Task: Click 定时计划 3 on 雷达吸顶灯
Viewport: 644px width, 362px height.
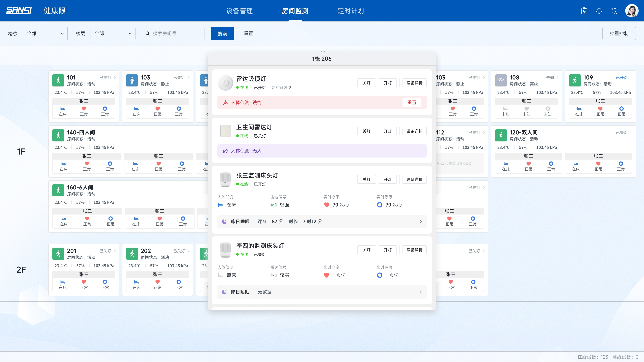Action: click(x=282, y=88)
